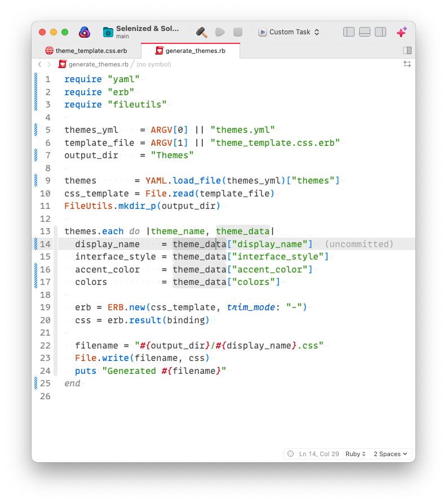Image resolution: width=447 pixels, height=504 pixels.
Task: Click "themes.yml" string on line 5
Action: (242, 130)
